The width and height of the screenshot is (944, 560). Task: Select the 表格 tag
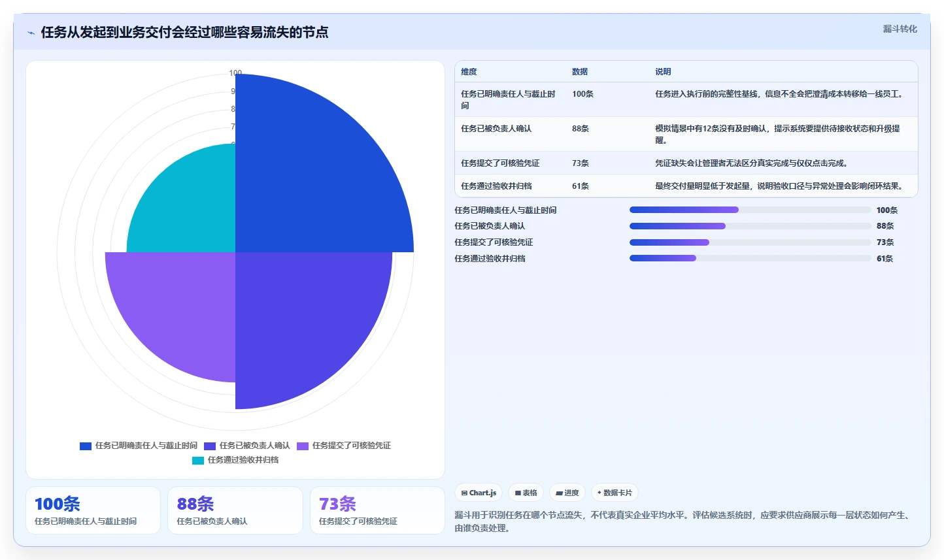point(526,493)
